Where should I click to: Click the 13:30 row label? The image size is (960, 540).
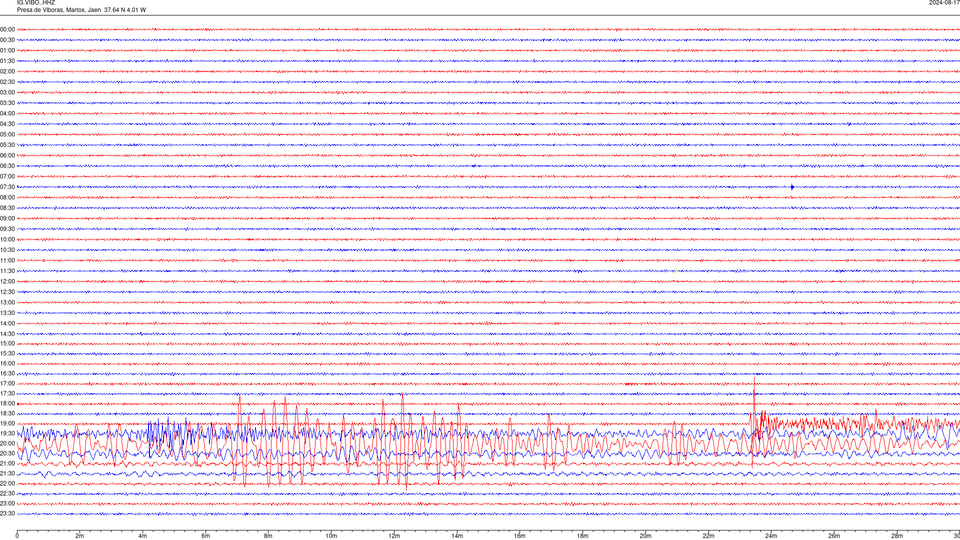7,313
